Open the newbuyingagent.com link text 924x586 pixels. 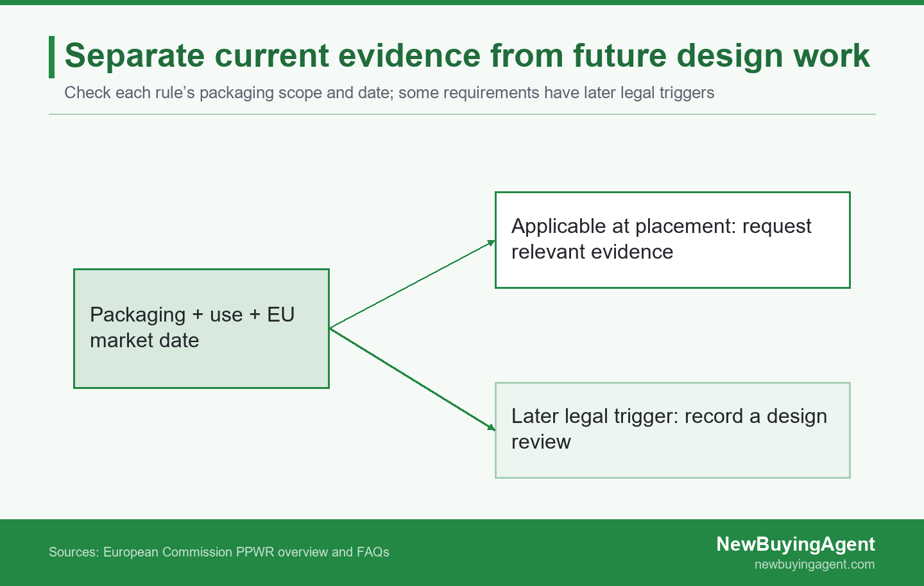814,564
